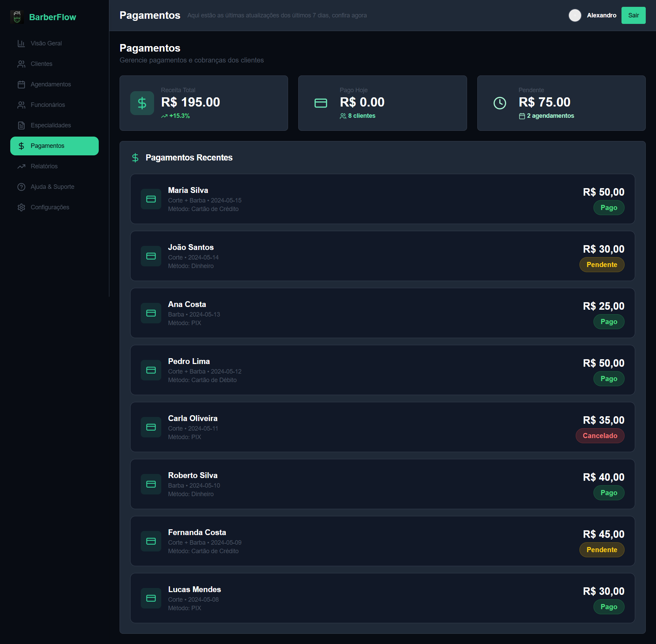
Task: Click the 2 agendamentos link
Action: [x=550, y=116]
